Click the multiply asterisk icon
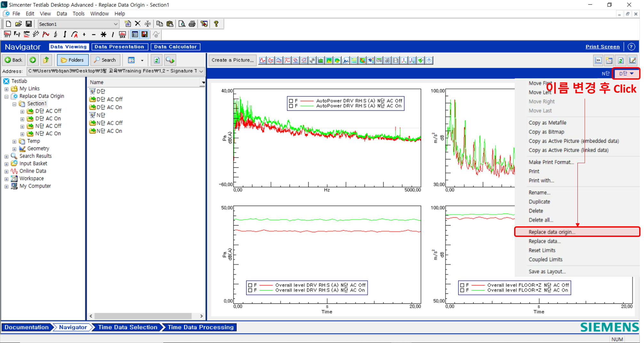Image resolution: width=644 pixels, height=343 pixels. pos(103,34)
